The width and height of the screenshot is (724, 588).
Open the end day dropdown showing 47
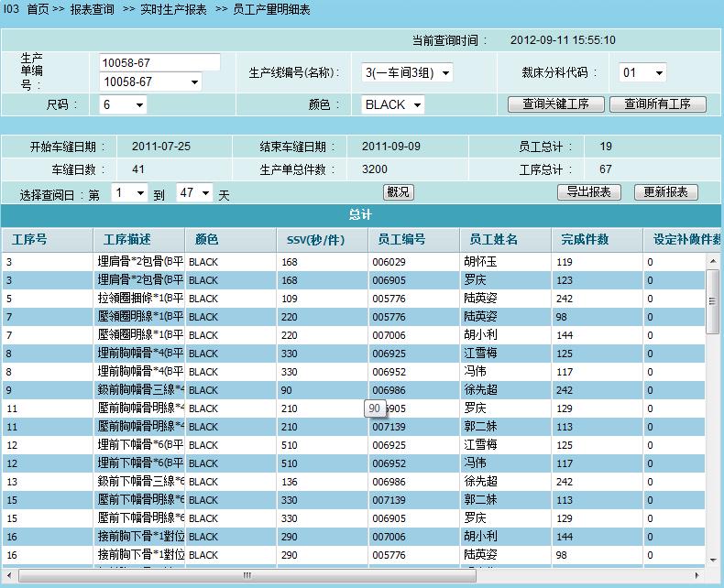(193, 193)
